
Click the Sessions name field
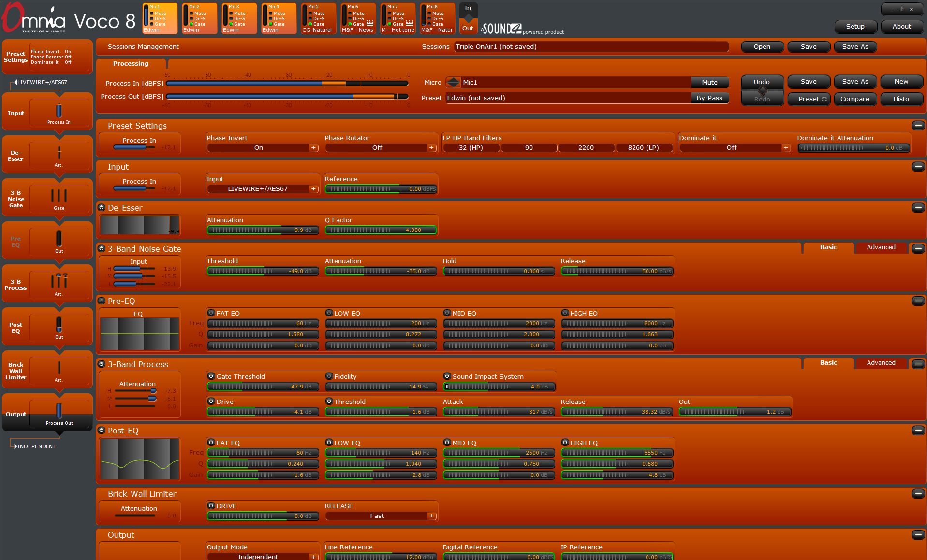[x=591, y=47]
